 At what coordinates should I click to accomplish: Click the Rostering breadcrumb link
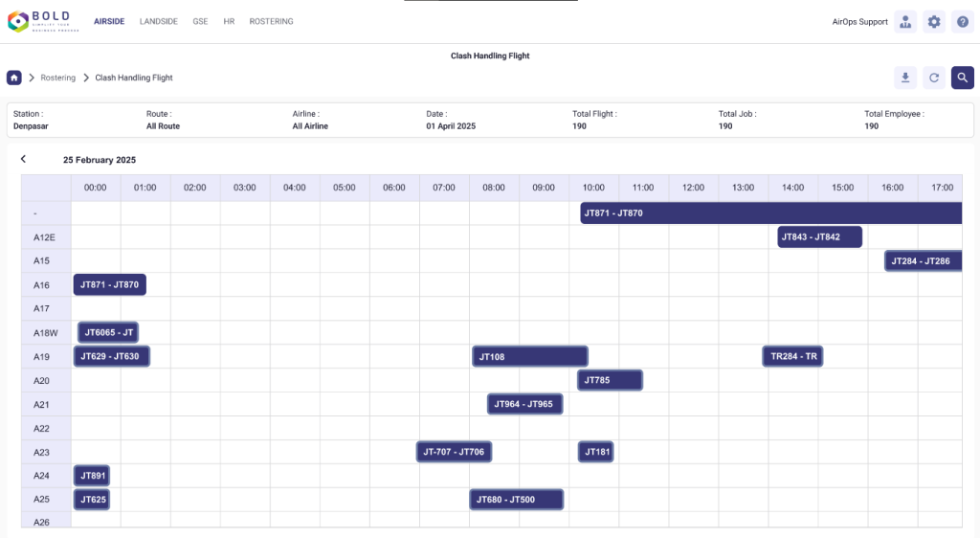tap(57, 78)
